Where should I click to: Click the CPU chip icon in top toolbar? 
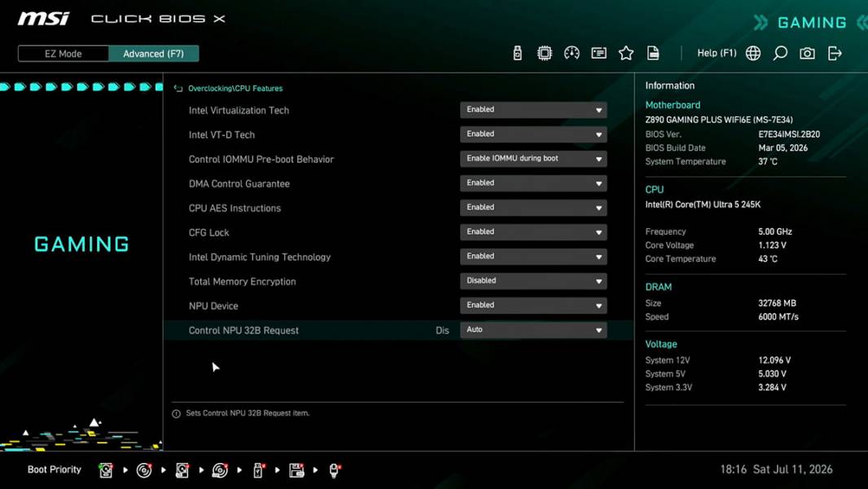[544, 53]
